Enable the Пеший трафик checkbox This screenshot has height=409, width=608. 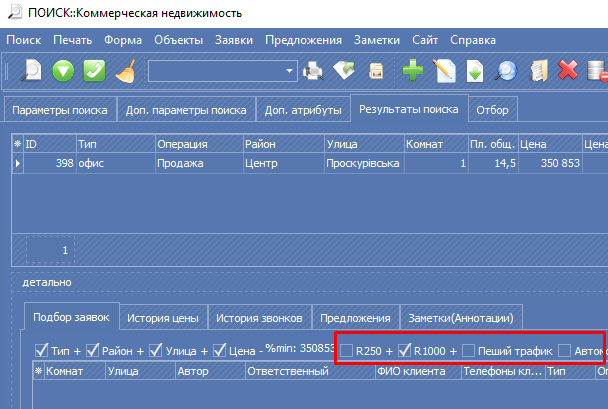(x=468, y=350)
